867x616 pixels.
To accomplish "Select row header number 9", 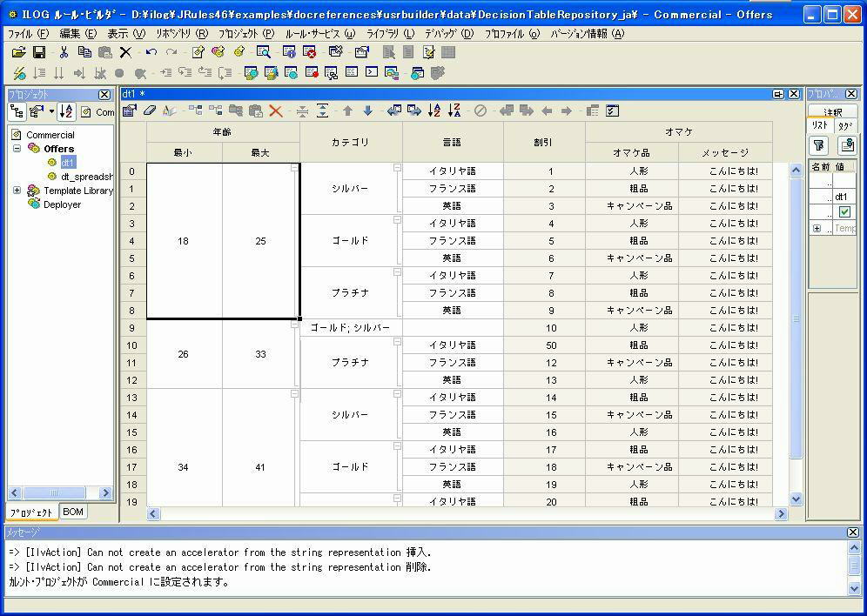I will tap(132, 328).
